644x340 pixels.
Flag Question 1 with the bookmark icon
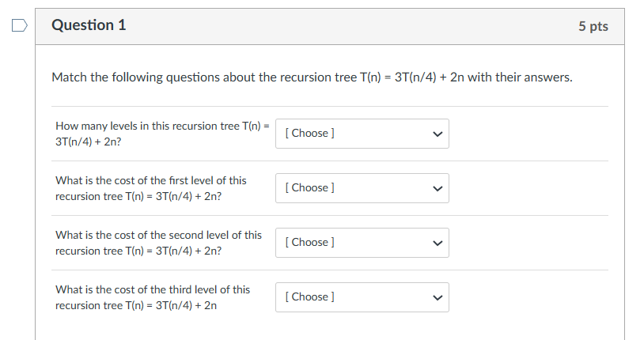pyautogui.click(x=18, y=26)
